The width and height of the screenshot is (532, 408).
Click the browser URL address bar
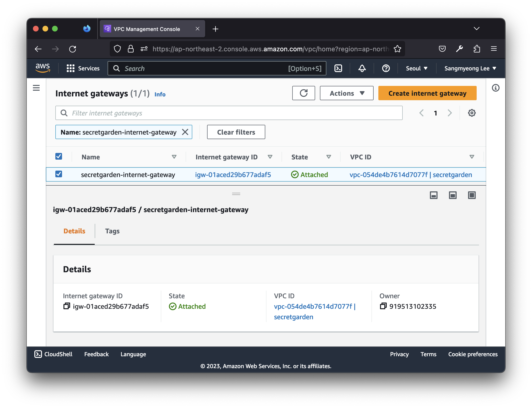270,49
